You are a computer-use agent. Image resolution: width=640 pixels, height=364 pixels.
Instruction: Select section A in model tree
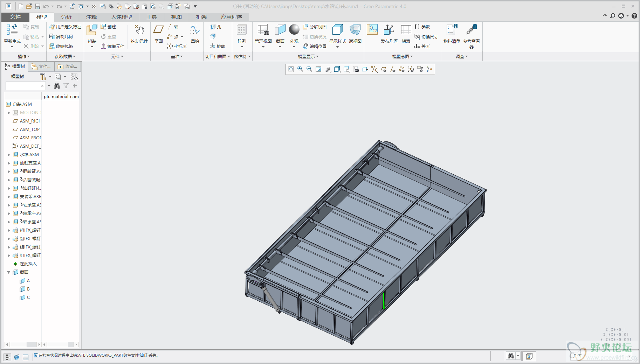[x=25, y=281]
